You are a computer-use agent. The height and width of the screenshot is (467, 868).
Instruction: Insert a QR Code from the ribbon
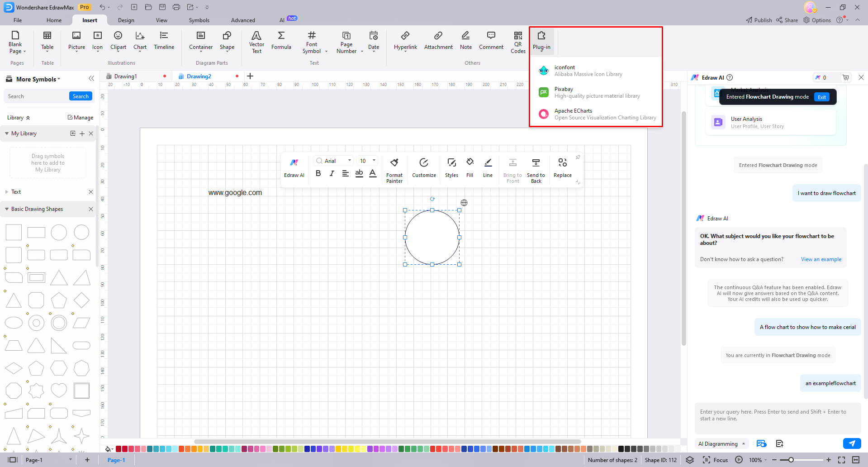pyautogui.click(x=518, y=42)
